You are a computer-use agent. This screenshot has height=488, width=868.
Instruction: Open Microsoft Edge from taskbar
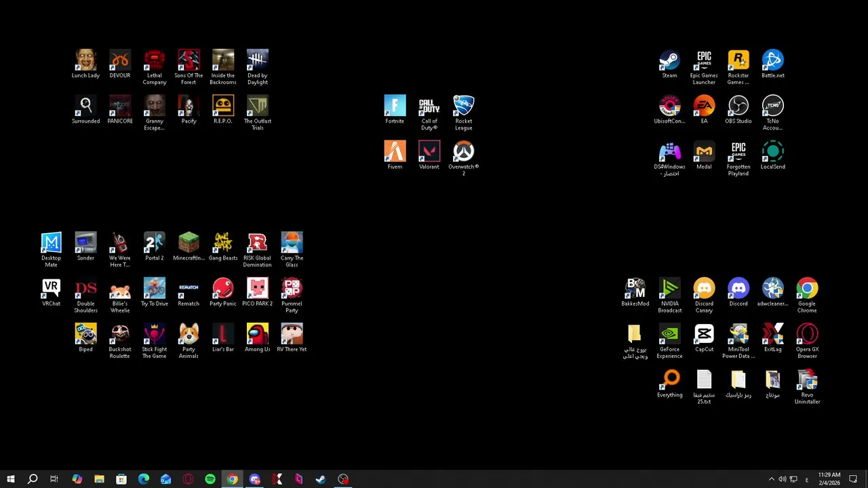click(144, 479)
